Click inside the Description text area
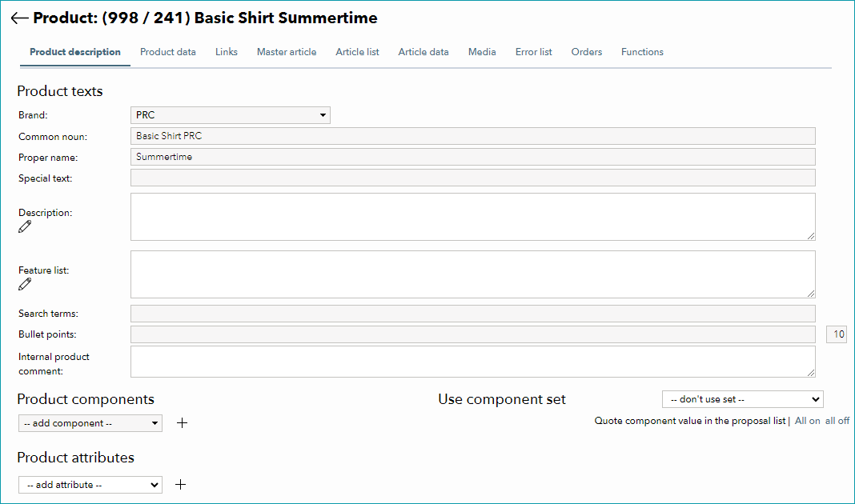 (473, 217)
